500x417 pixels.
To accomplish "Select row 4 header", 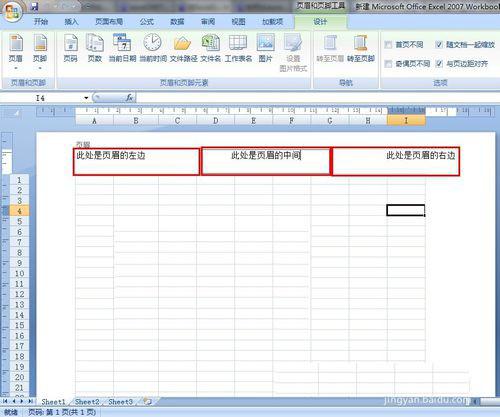I will click(19, 211).
